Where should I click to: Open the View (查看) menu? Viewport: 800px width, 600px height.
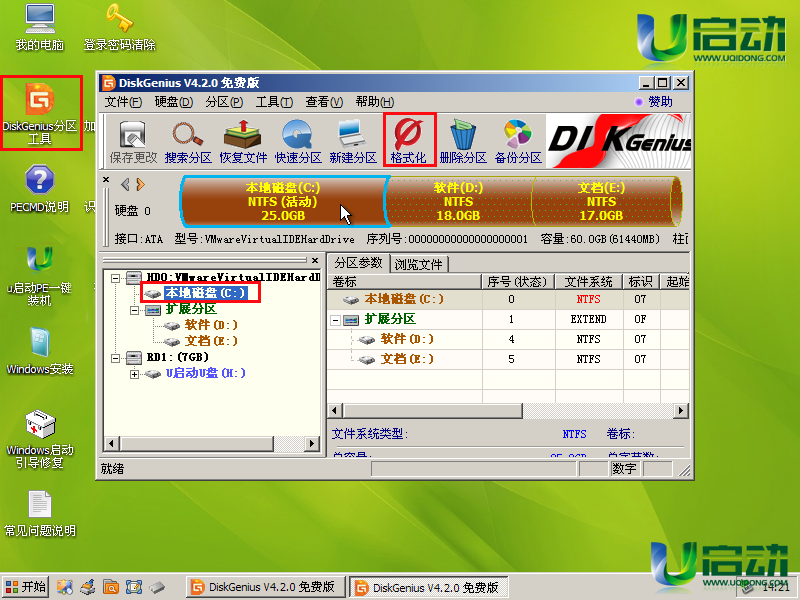point(324,102)
